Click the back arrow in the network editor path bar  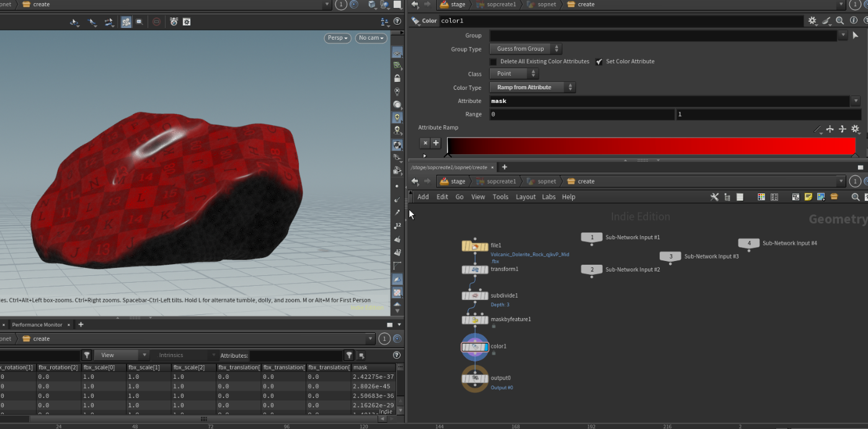(x=415, y=182)
